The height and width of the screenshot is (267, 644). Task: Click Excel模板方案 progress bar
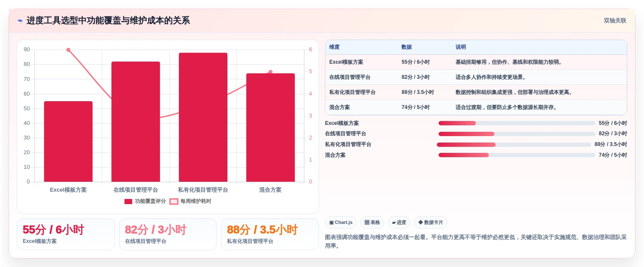click(517, 123)
